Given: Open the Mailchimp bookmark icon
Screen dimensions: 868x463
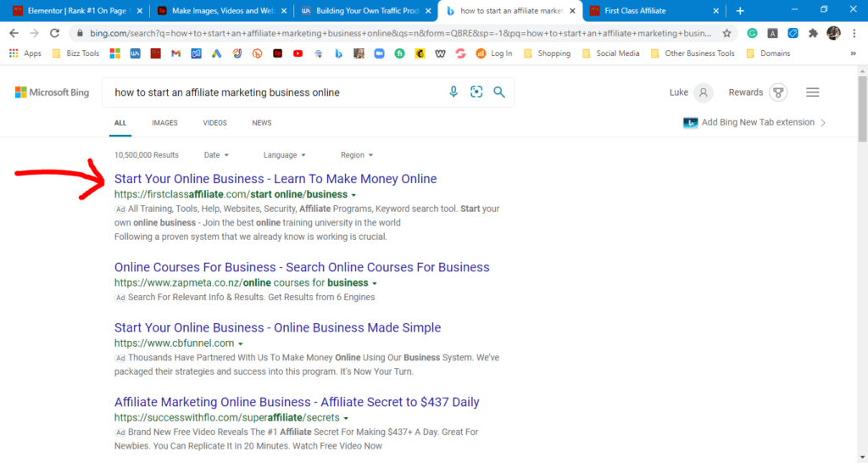Looking at the screenshot, I should 420,53.
